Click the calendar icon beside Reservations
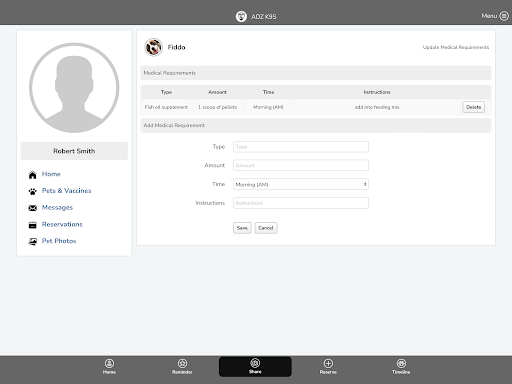Screen dimensions: 512x384 32,225
